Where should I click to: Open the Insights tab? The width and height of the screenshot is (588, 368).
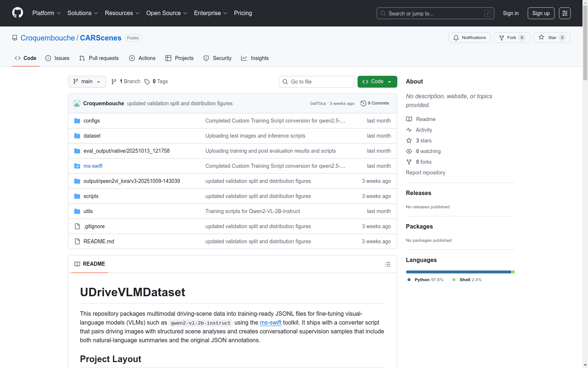(255, 58)
